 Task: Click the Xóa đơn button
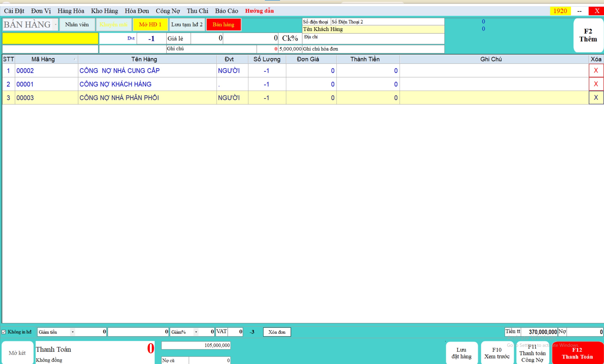coord(277,332)
